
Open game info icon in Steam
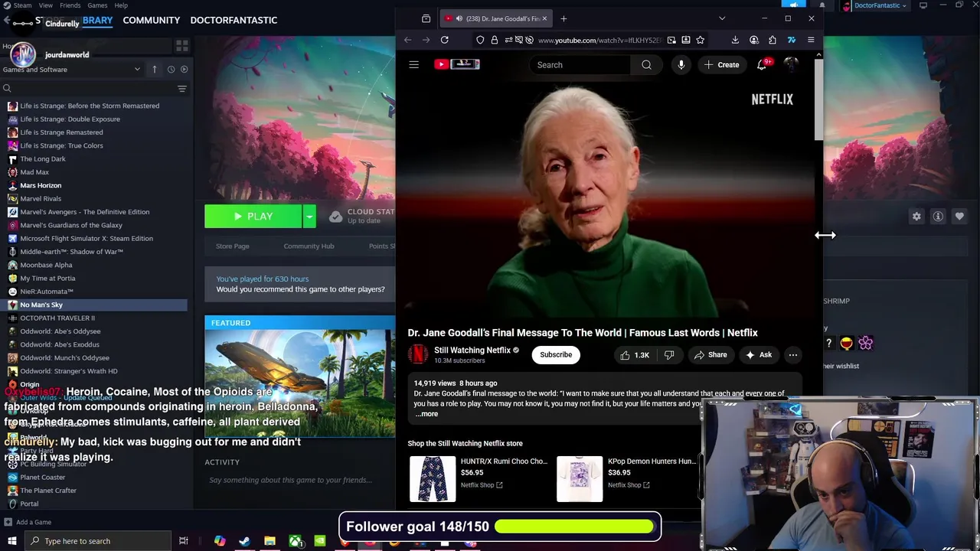[938, 217]
